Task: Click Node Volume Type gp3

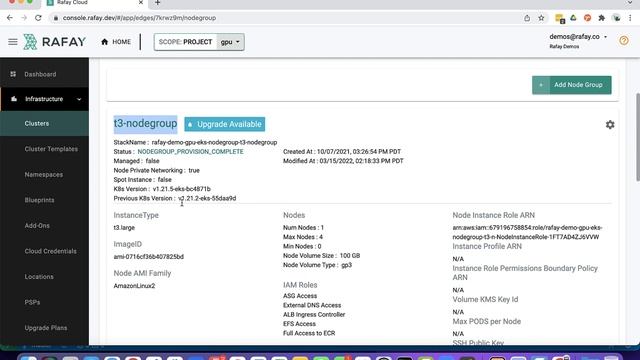Action: click(347, 265)
